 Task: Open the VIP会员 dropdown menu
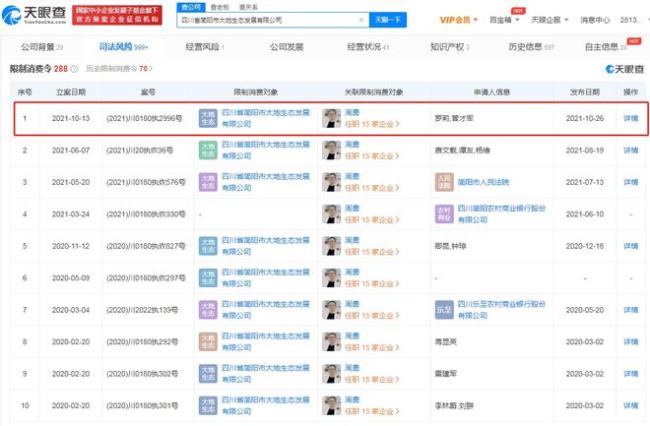coord(458,20)
